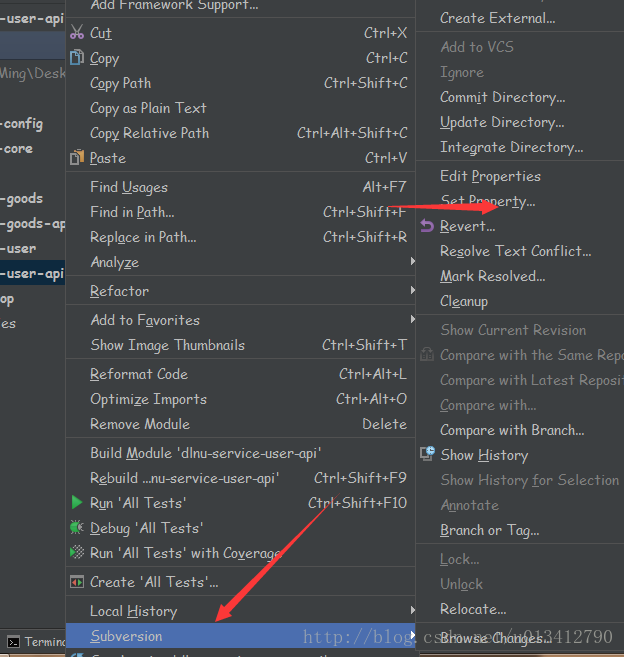Viewport: 624px width, 657px height.
Task: Click the Create 'All Tests' configuration icon
Action: [77, 582]
